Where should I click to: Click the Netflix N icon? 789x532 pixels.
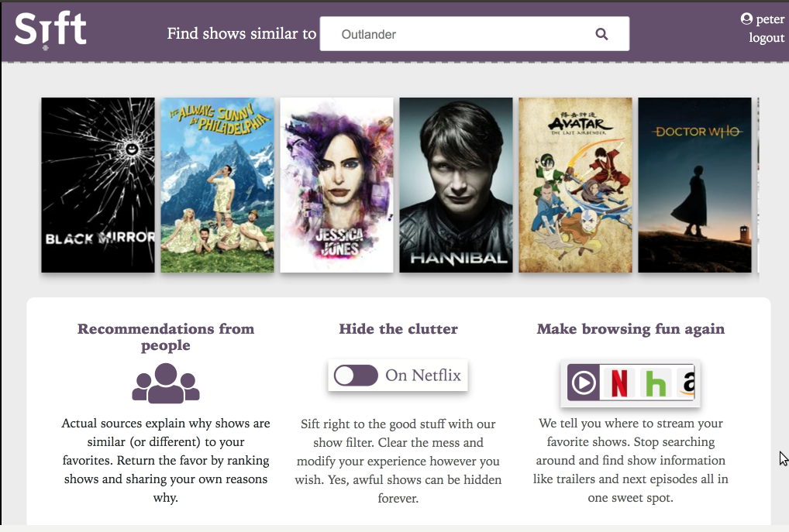[x=619, y=383]
